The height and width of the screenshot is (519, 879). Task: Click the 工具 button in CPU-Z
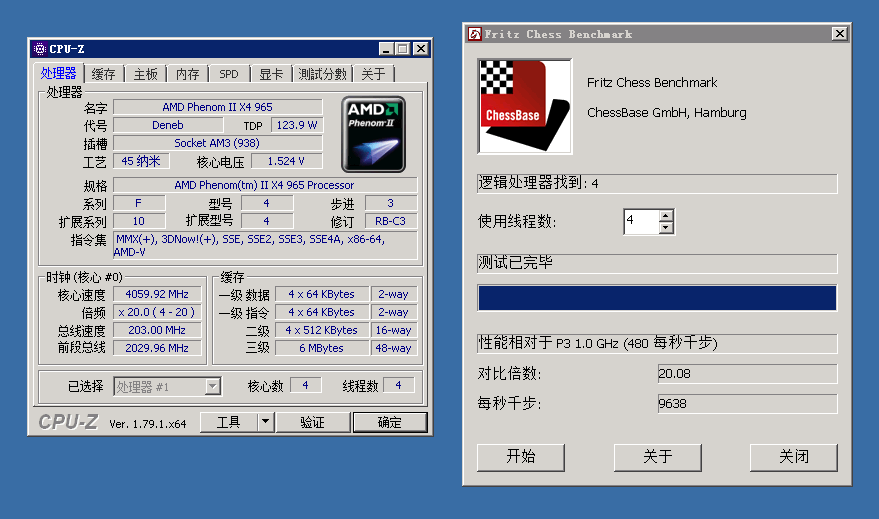(x=229, y=422)
